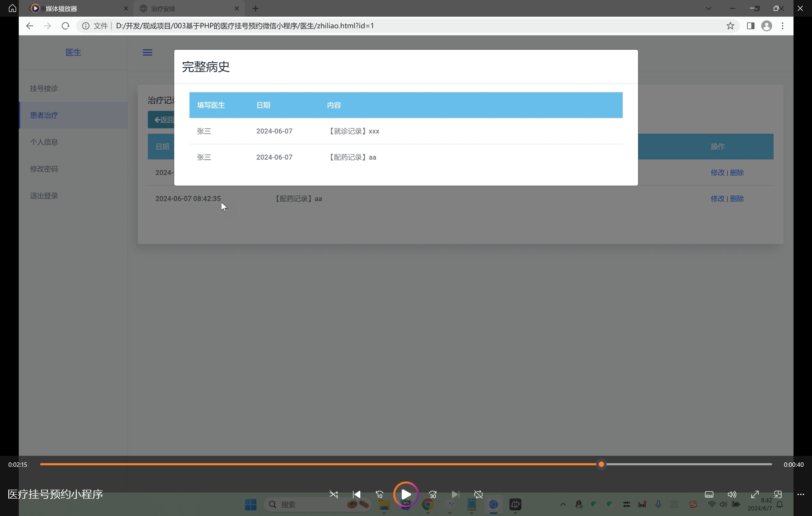Screen dimensions: 812x516
Task: Enter full screen with the expand arrows
Action: tap(755, 494)
